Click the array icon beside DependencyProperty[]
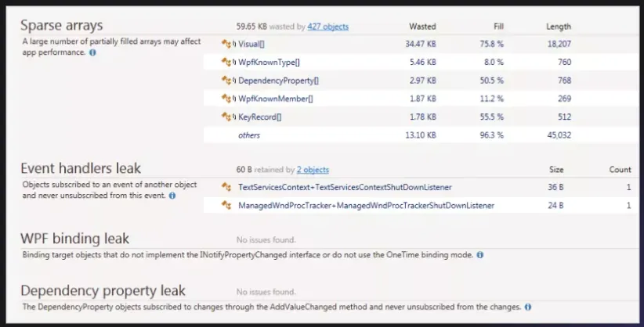The image size is (644, 327). click(229, 81)
